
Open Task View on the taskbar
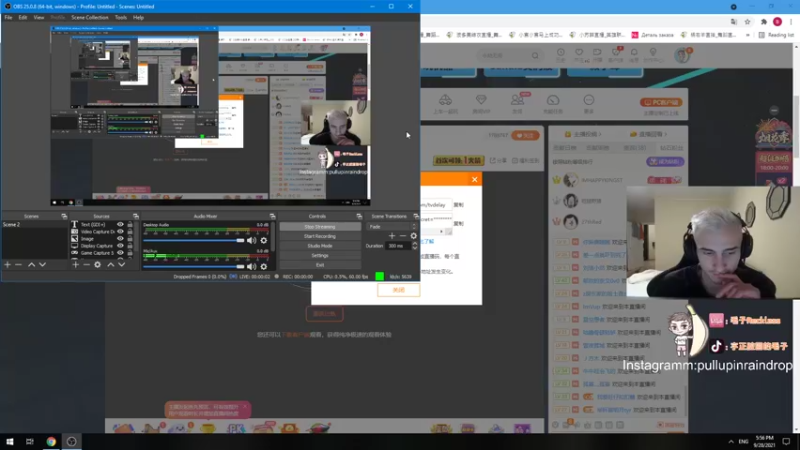click(x=30, y=442)
